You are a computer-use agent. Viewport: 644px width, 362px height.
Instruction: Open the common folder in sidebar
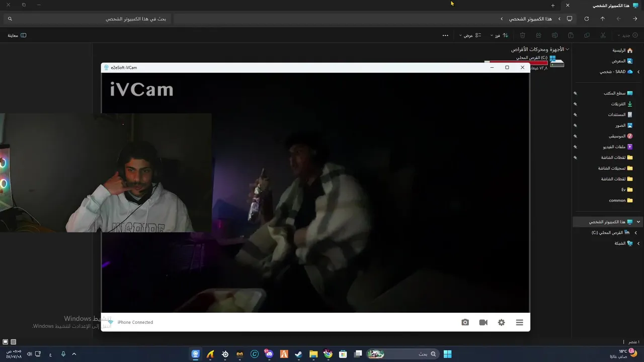[621, 200]
